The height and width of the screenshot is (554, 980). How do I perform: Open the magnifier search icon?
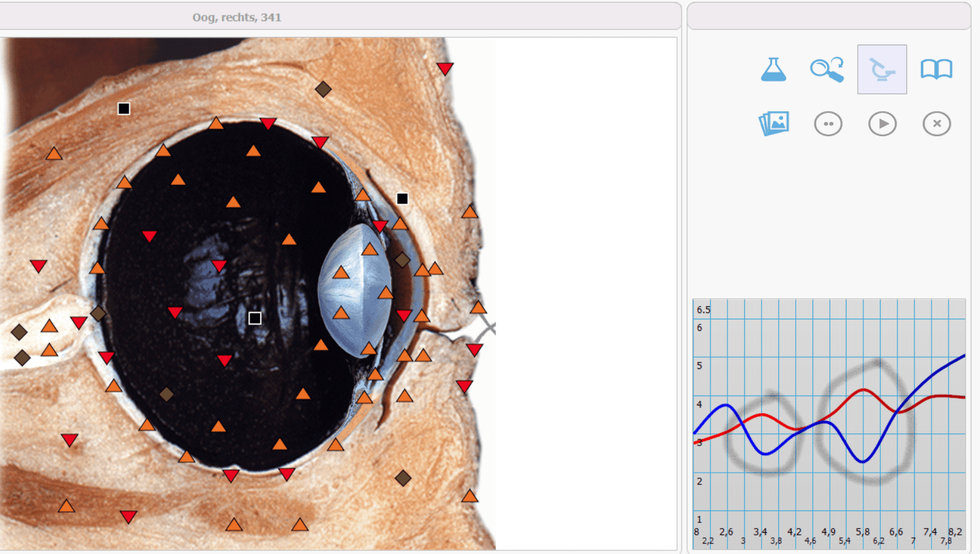[827, 70]
